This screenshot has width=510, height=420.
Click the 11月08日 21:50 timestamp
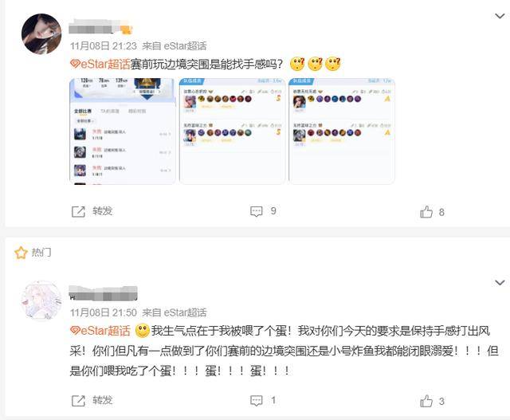click(104, 312)
